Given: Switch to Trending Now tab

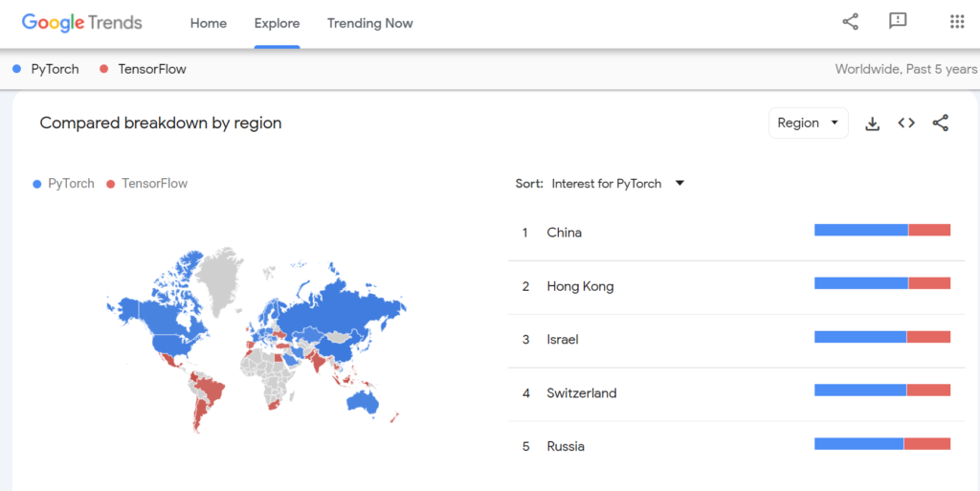Looking at the screenshot, I should (370, 24).
